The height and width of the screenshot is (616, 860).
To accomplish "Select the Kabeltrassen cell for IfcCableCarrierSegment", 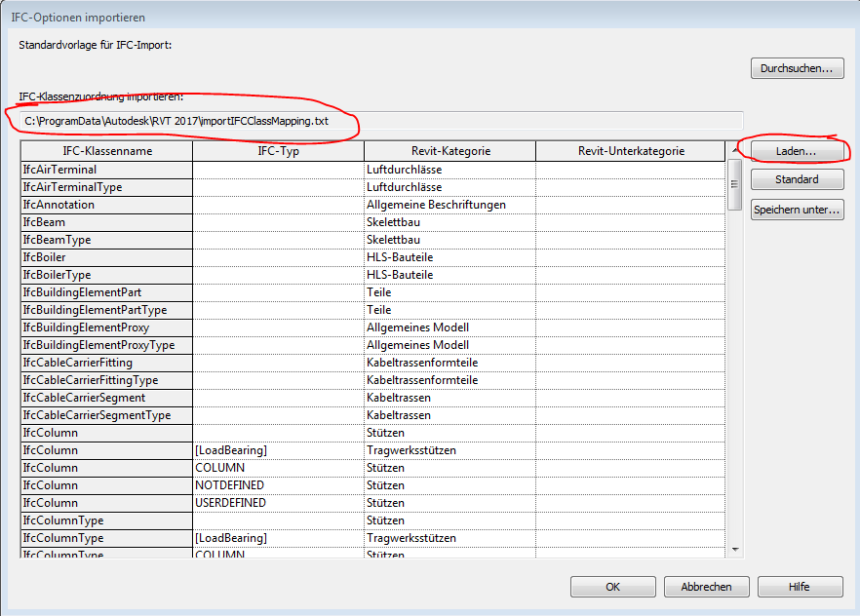I will [450, 398].
